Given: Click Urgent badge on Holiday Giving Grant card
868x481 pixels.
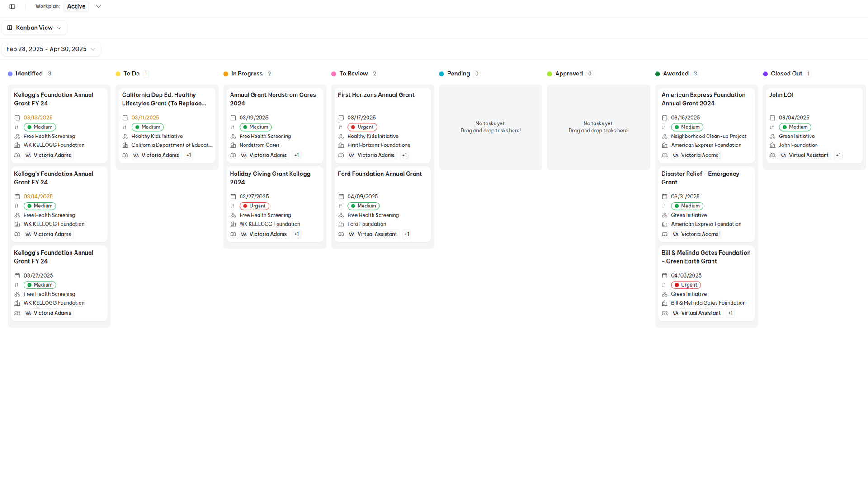Looking at the screenshot, I should 254,206.
